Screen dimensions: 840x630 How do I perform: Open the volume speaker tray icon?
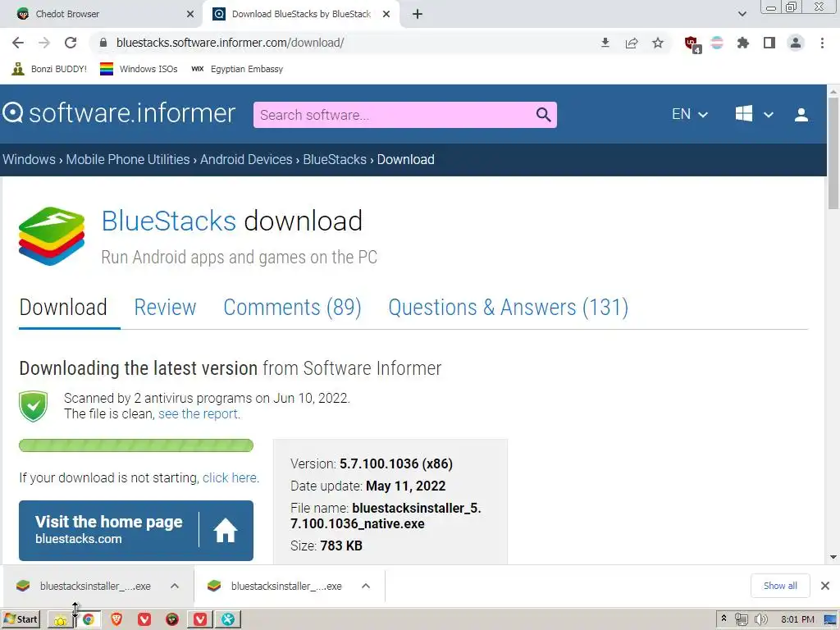coord(761,619)
